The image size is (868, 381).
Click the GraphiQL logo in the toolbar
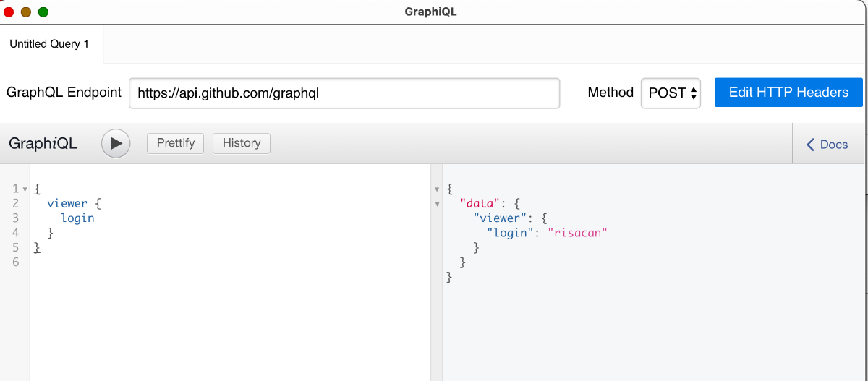pyautogui.click(x=43, y=143)
